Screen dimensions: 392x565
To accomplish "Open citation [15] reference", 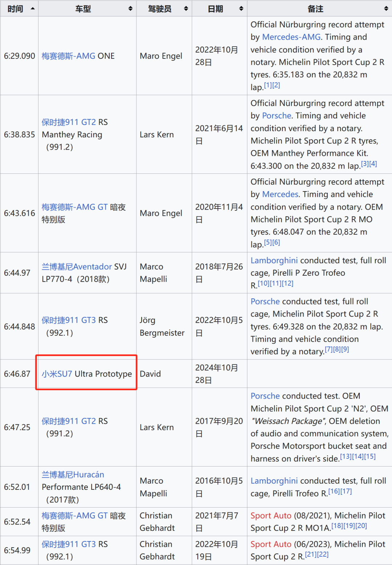I will [370, 457].
